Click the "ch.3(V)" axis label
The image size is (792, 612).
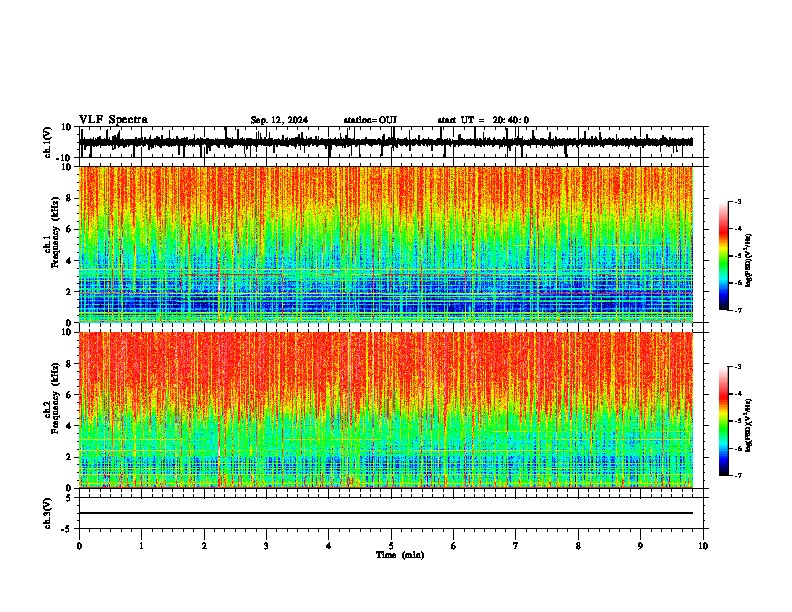[x=48, y=514]
